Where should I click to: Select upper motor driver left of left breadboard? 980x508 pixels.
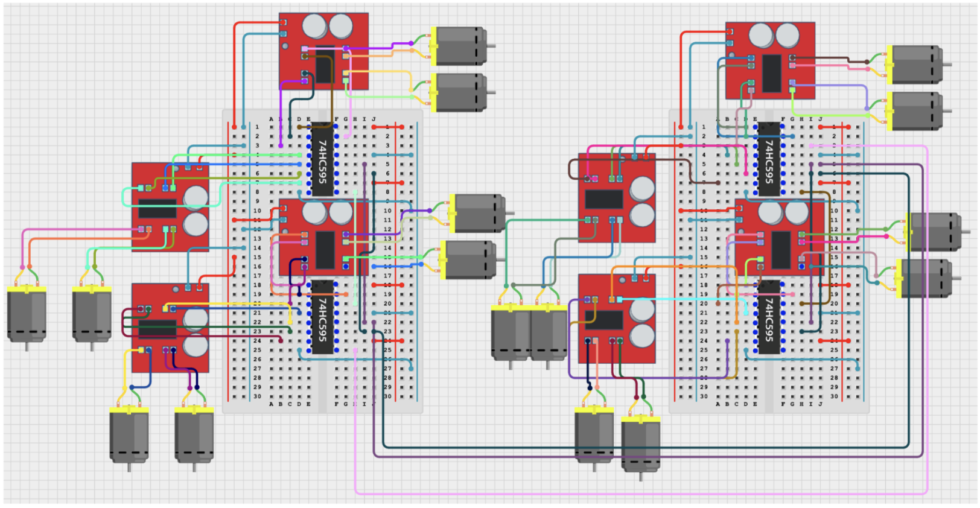click(x=171, y=207)
